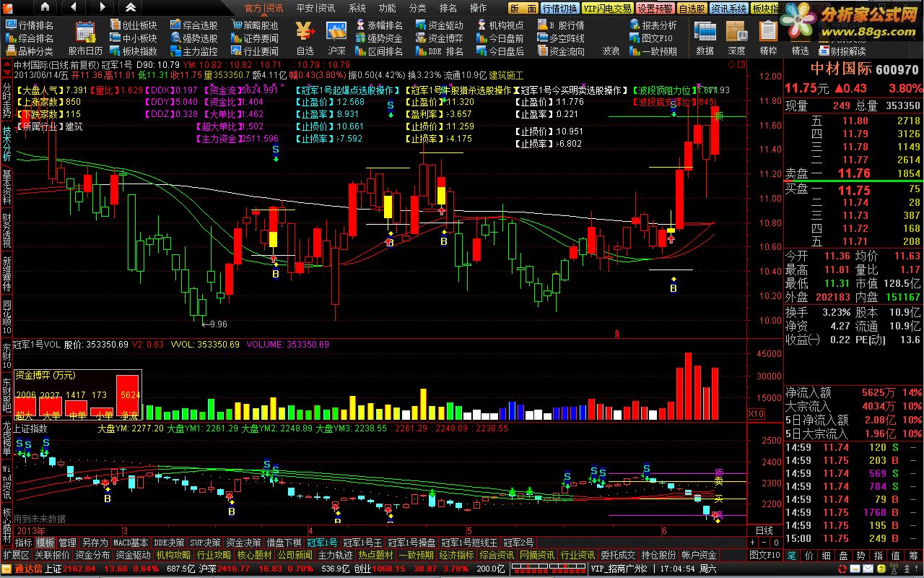Image resolution: width=924 pixels, height=578 pixels.
Task: Open 多空阵线 toolbar item
Action: click(x=560, y=38)
